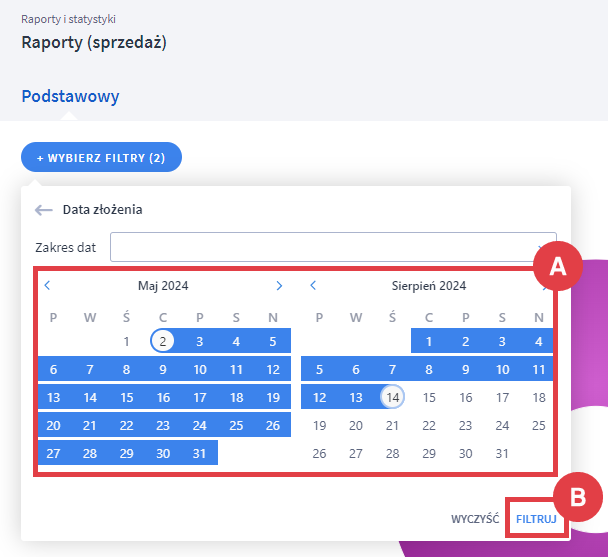Select August 14 end date
Screen dimensions: 608x557
click(392, 397)
